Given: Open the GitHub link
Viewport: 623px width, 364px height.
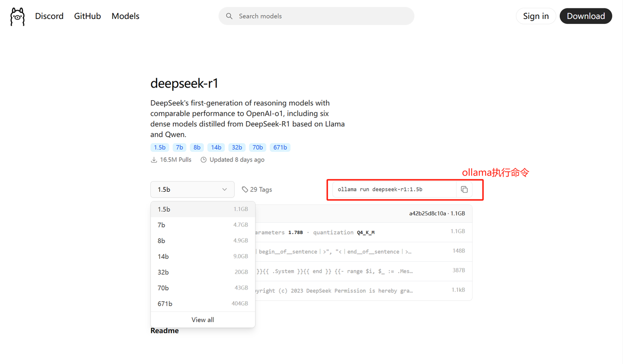Looking at the screenshot, I should click(x=88, y=16).
